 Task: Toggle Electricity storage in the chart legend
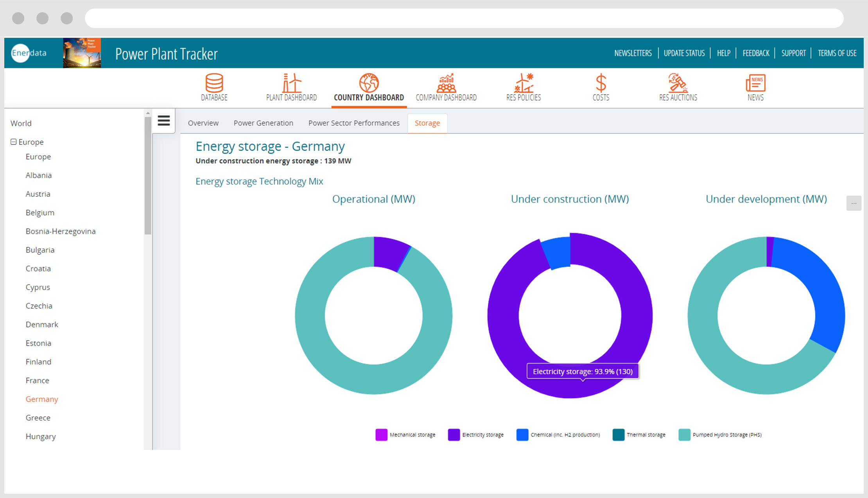coord(483,435)
